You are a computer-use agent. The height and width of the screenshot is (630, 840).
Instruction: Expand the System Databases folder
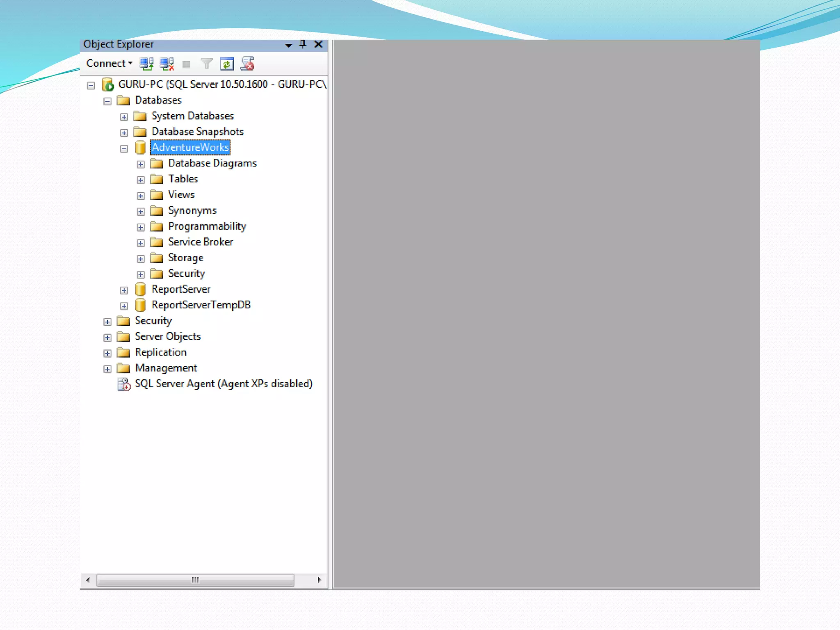124,117
